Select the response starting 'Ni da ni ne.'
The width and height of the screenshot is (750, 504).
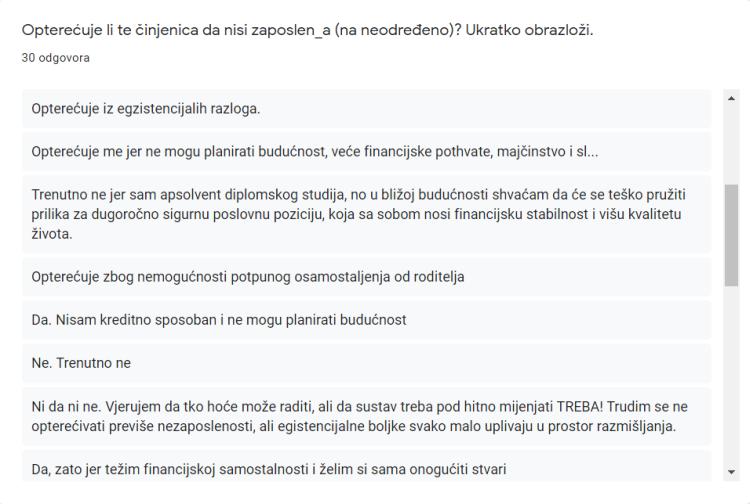pos(366,416)
